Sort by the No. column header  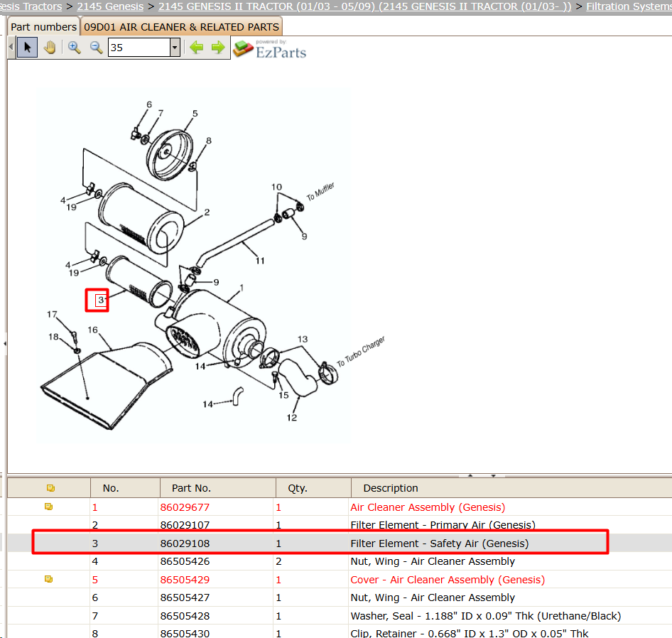click(125, 488)
